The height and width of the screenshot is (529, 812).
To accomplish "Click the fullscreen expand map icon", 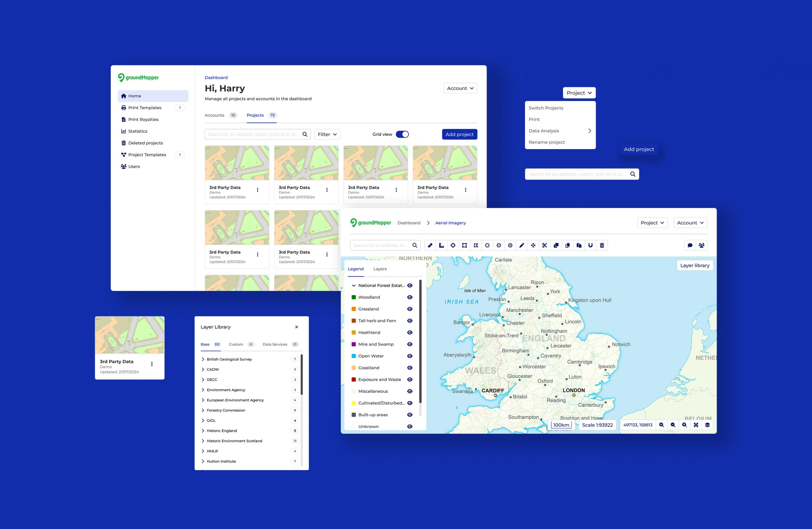I will [x=696, y=425].
